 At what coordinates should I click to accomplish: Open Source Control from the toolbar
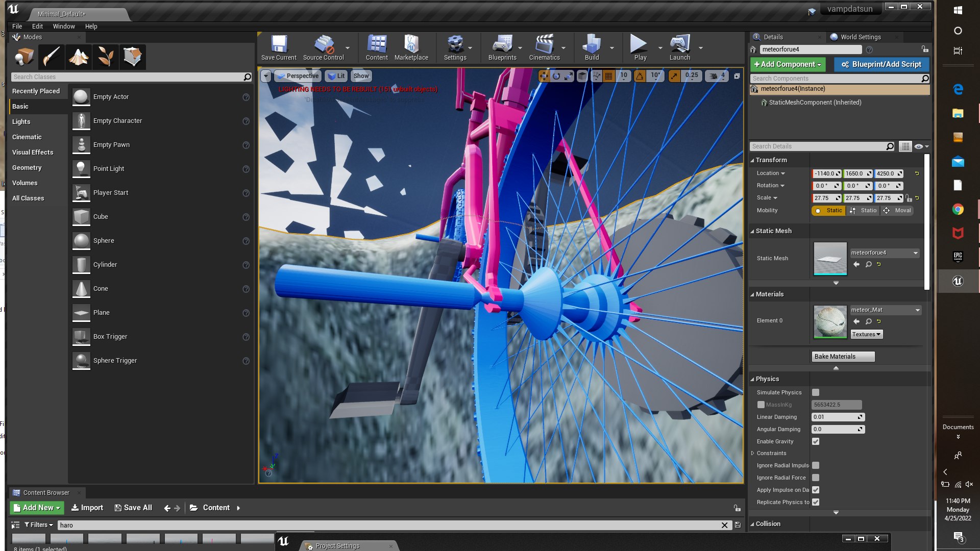coord(324,48)
